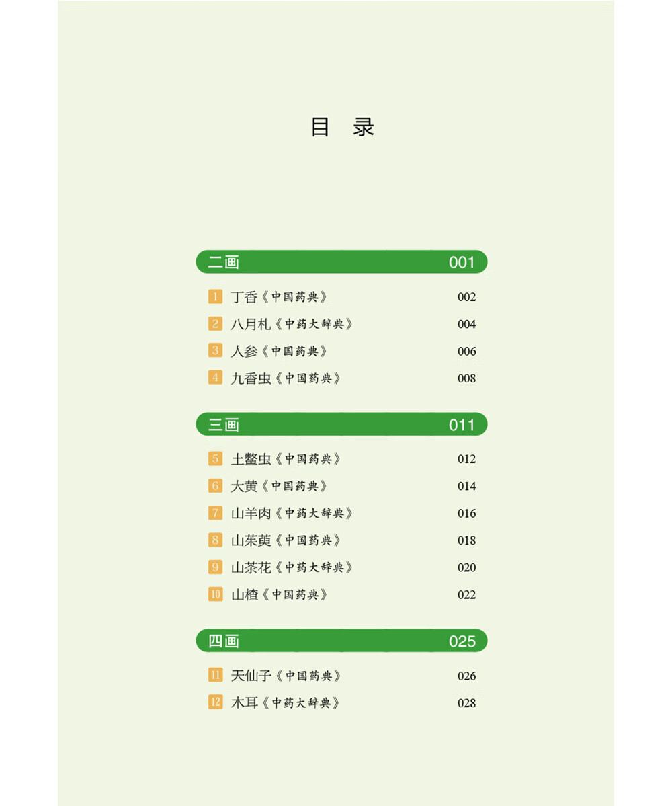Click page number 011 in 三画 header
The height and width of the screenshot is (806, 672).
(462, 425)
